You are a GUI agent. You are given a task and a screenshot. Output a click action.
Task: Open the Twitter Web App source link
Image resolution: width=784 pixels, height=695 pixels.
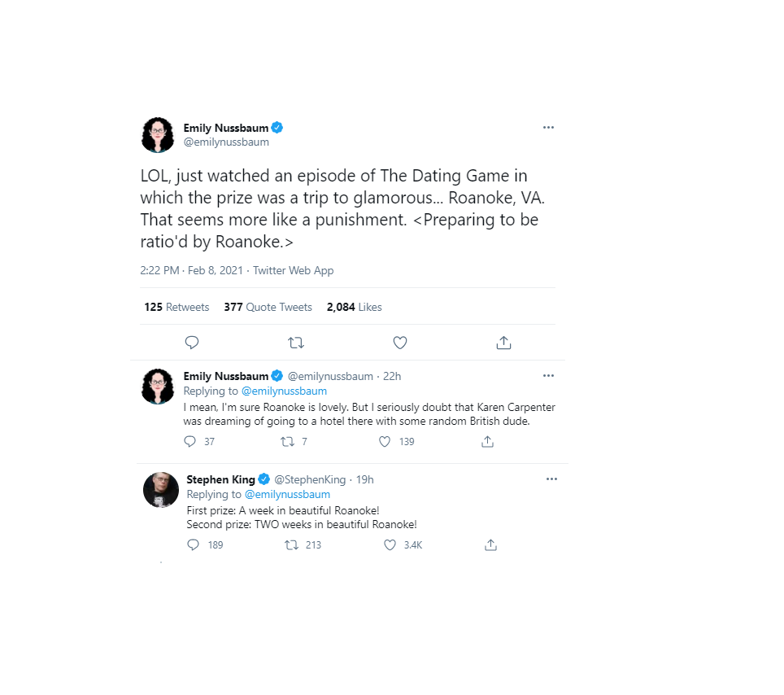click(x=293, y=270)
